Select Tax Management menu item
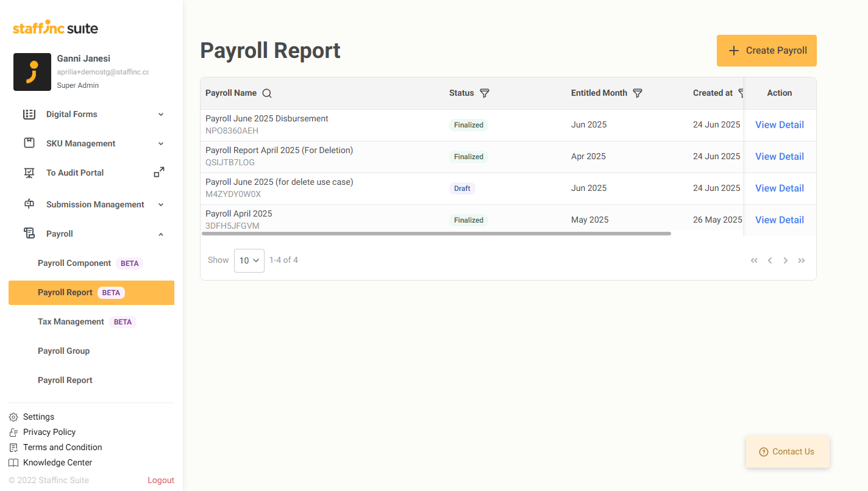 71,322
